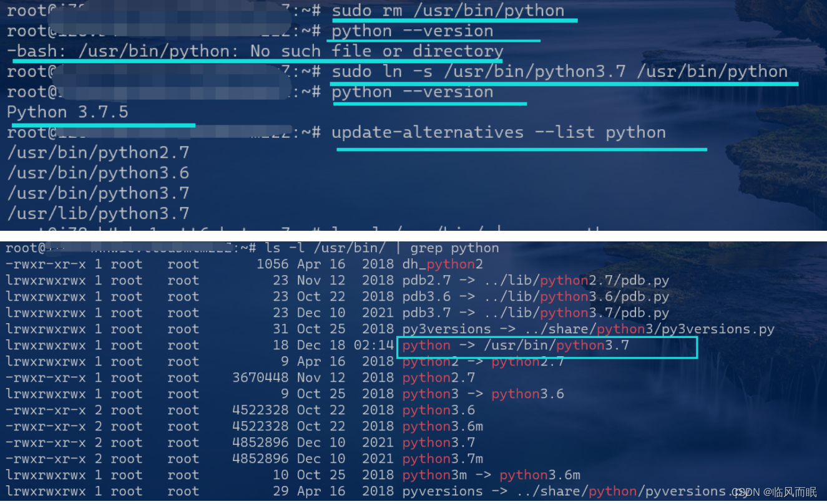Image resolution: width=827 pixels, height=504 pixels.
Task: Select the 'Python 3.7.5' version output
Action: (67, 112)
